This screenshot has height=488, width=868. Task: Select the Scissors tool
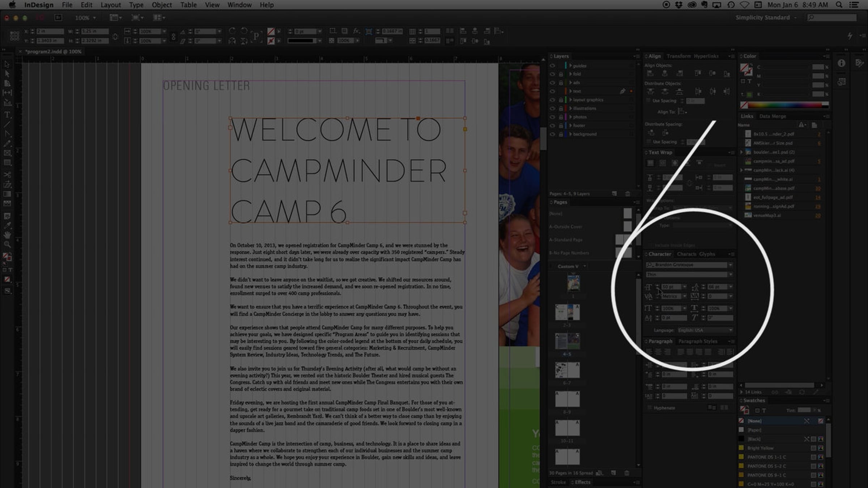click(x=7, y=175)
